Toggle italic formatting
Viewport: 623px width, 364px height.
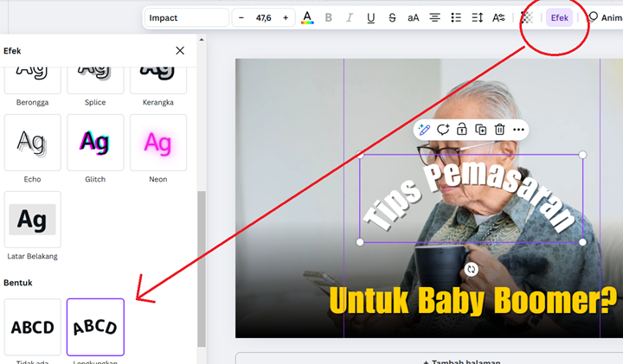(x=350, y=18)
